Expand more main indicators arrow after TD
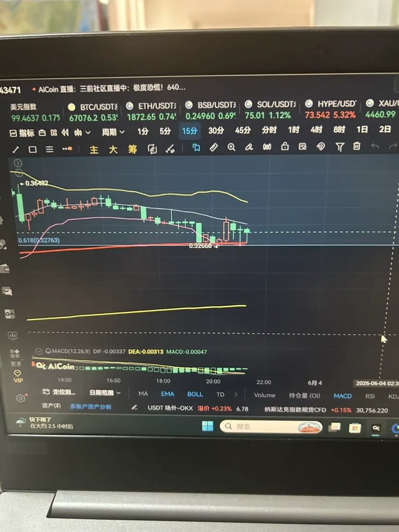 click(236, 394)
